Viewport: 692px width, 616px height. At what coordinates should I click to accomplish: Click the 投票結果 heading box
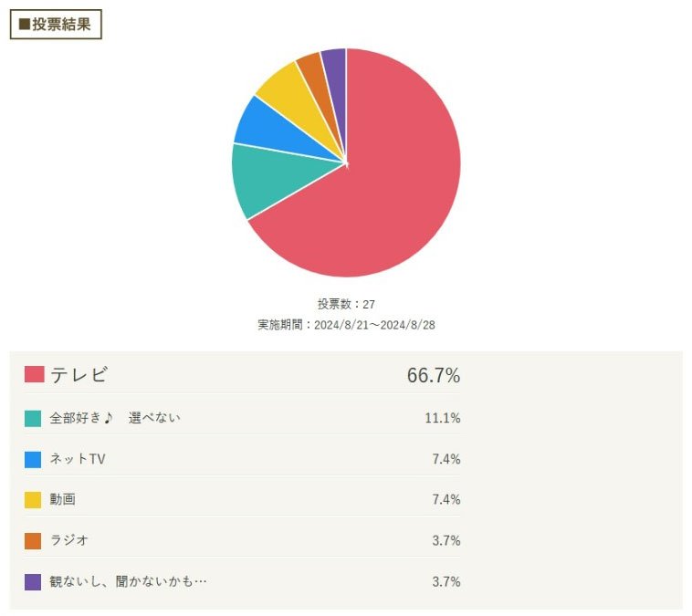[56, 25]
